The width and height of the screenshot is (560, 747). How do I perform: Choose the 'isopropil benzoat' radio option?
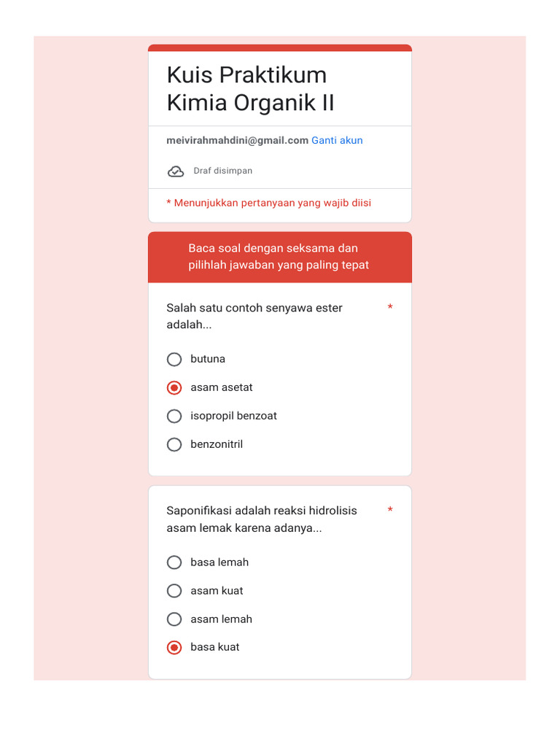coord(174,416)
